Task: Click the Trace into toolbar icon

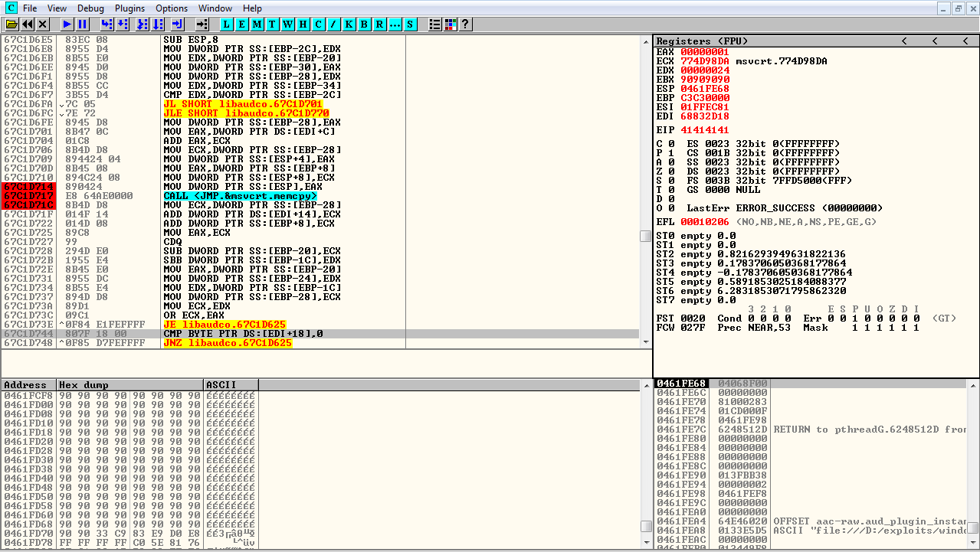Action: click(142, 24)
